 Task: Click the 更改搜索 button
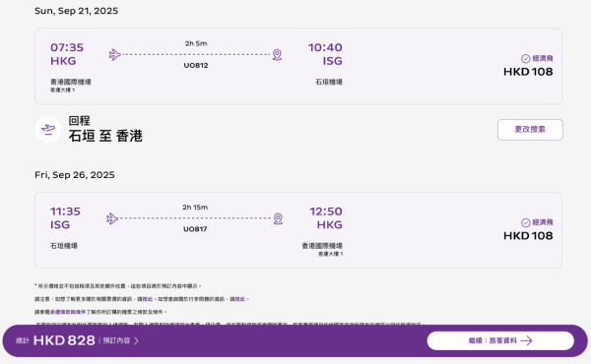tap(530, 130)
